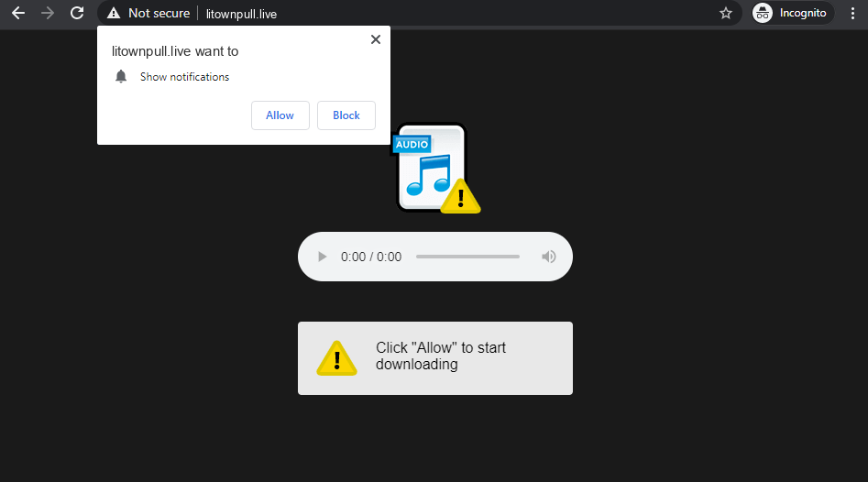This screenshot has height=482, width=868.
Task: Mute the audio player volume
Action: (x=549, y=257)
